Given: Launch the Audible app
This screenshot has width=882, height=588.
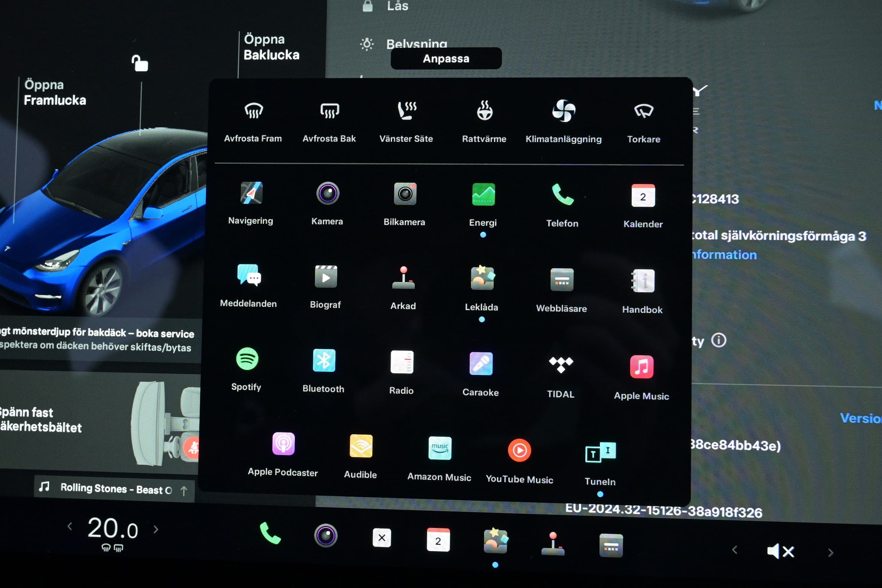Looking at the screenshot, I should (x=360, y=456).
